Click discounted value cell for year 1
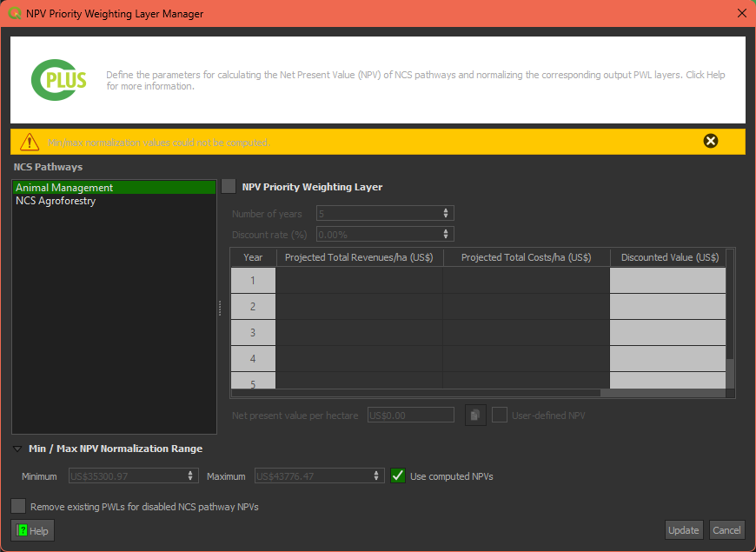The width and height of the screenshot is (756, 552). tap(667, 280)
